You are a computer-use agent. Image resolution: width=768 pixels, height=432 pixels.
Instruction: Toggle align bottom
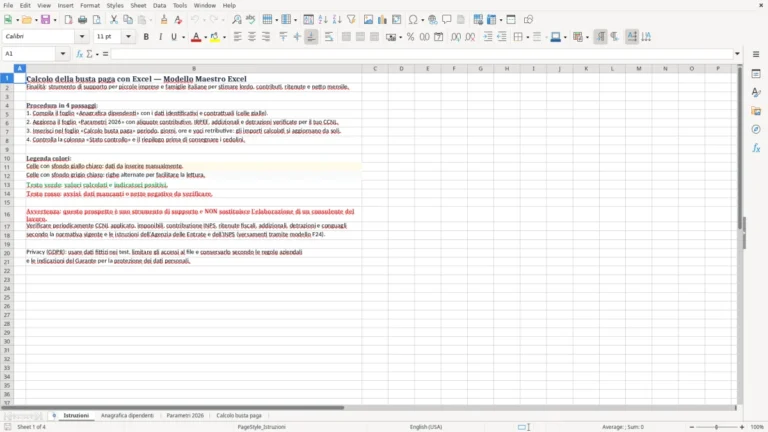(311, 37)
